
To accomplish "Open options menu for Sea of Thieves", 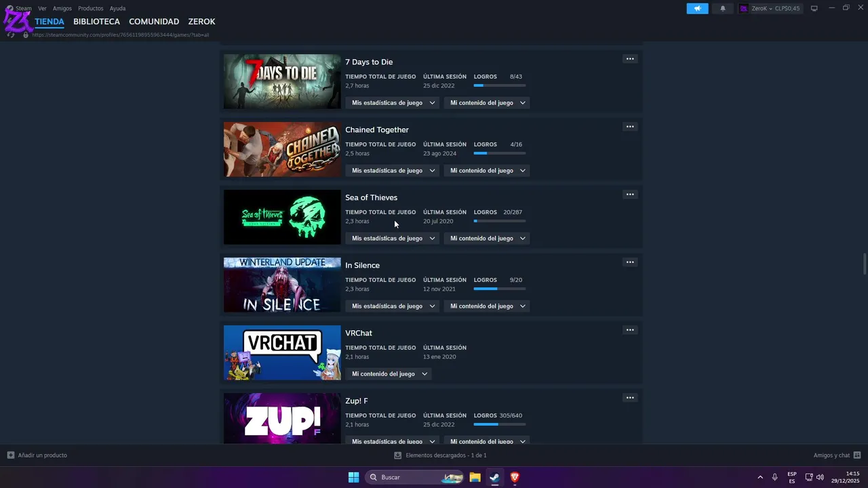I will coord(630,195).
